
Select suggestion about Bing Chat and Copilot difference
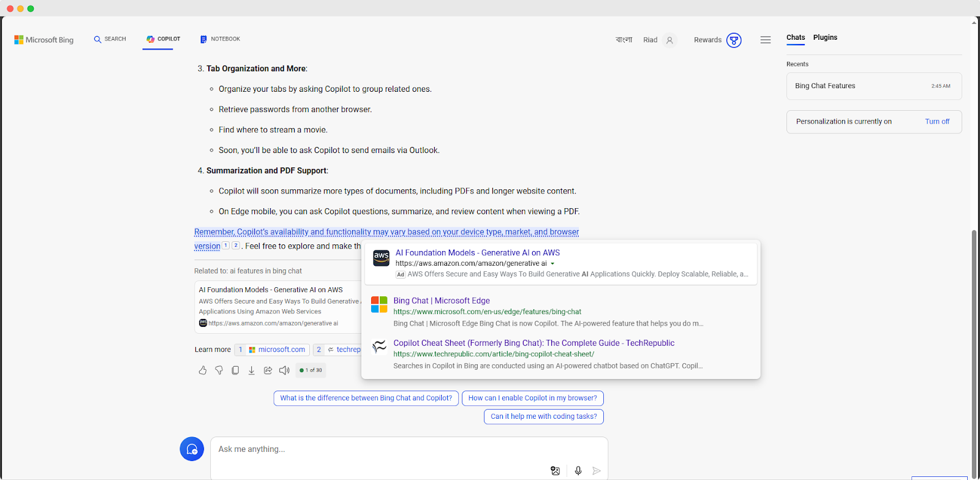pyautogui.click(x=366, y=399)
